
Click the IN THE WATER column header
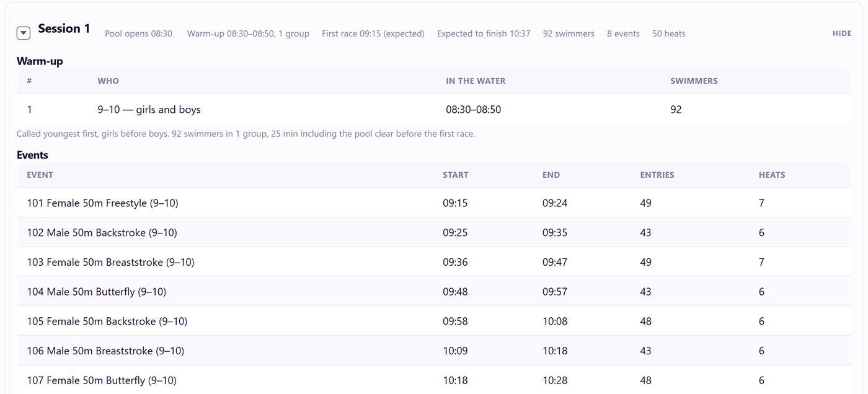[476, 81]
